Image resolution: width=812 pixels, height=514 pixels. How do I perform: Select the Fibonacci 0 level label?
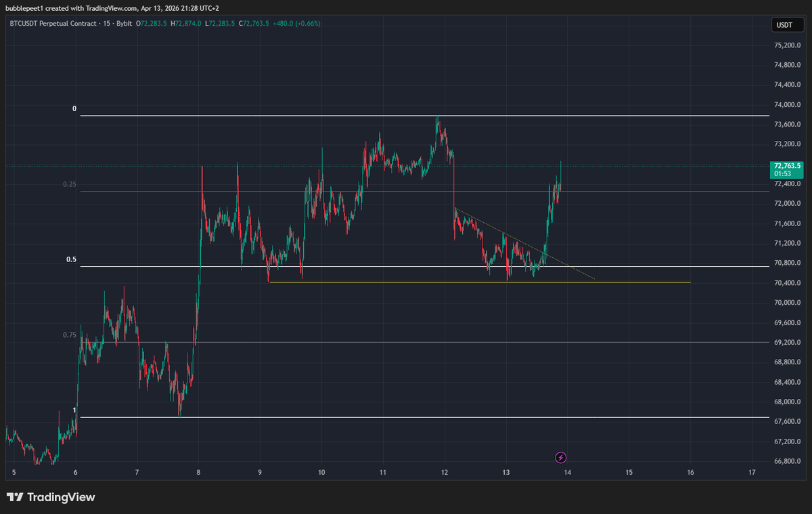[x=74, y=108]
